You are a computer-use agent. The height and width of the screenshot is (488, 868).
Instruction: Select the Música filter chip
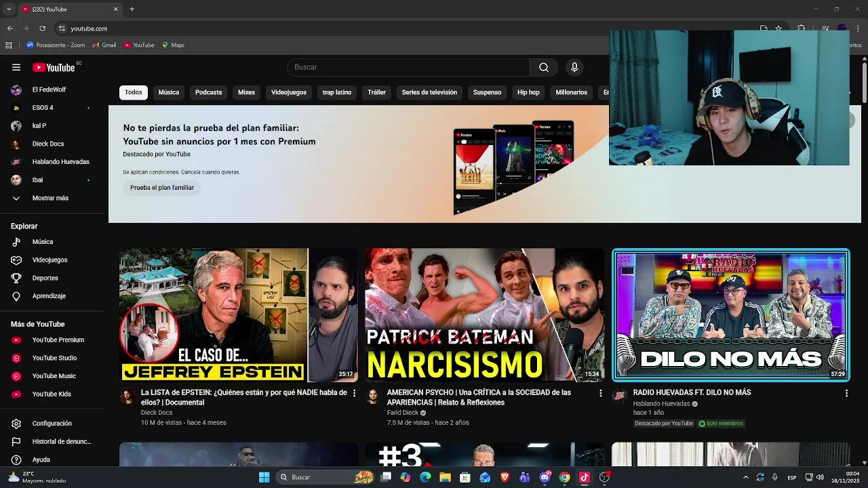coord(169,92)
